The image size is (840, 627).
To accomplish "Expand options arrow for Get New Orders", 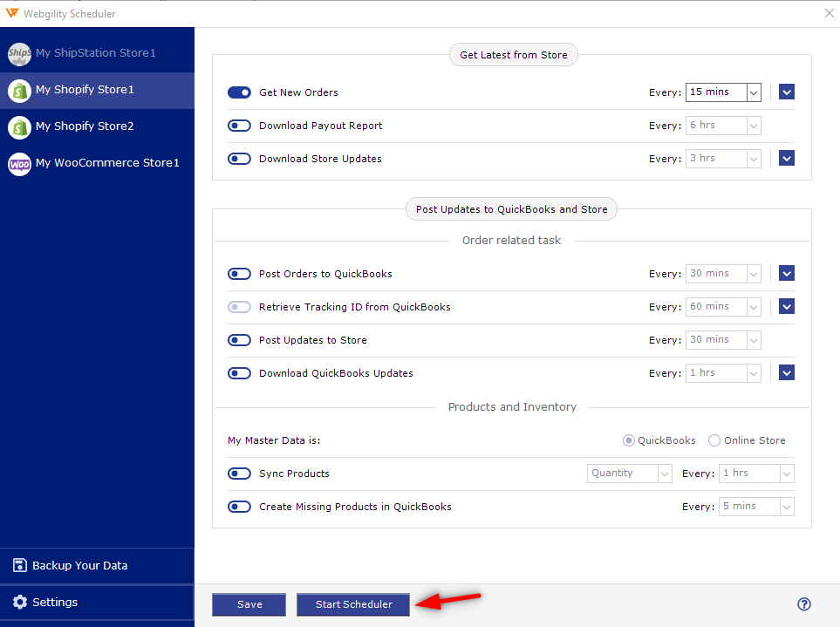I will point(787,92).
